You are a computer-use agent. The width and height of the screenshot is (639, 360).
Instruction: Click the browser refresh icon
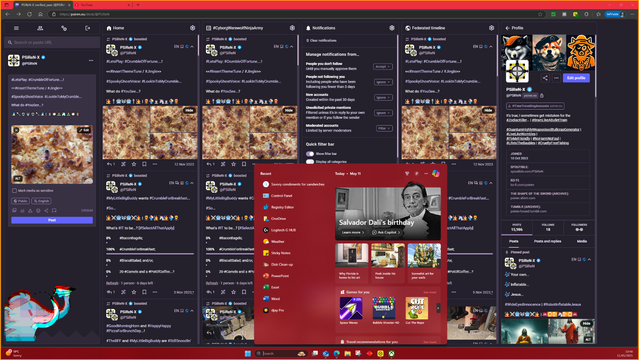click(x=29, y=14)
